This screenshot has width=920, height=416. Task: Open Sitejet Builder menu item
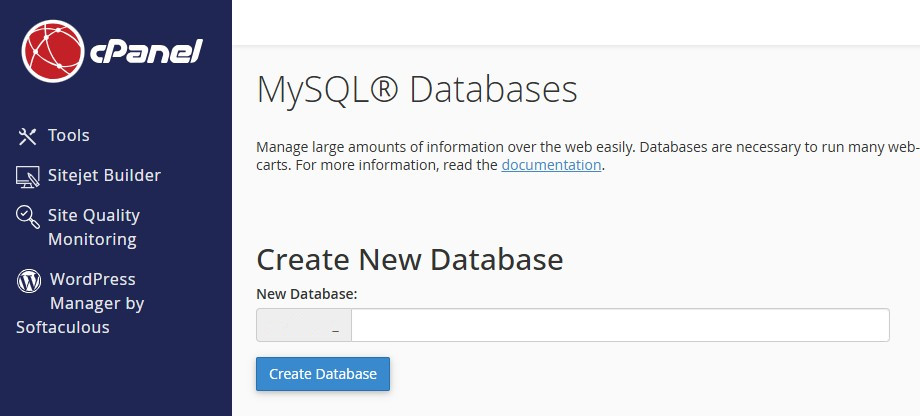pos(104,175)
